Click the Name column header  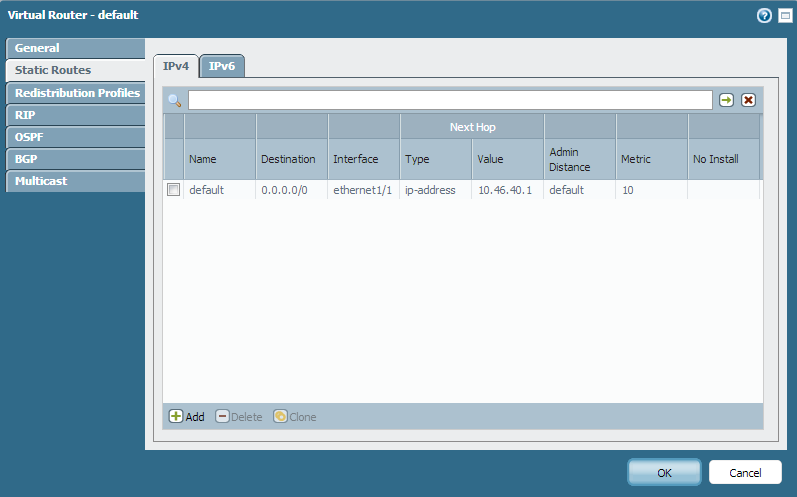(x=220, y=159)
